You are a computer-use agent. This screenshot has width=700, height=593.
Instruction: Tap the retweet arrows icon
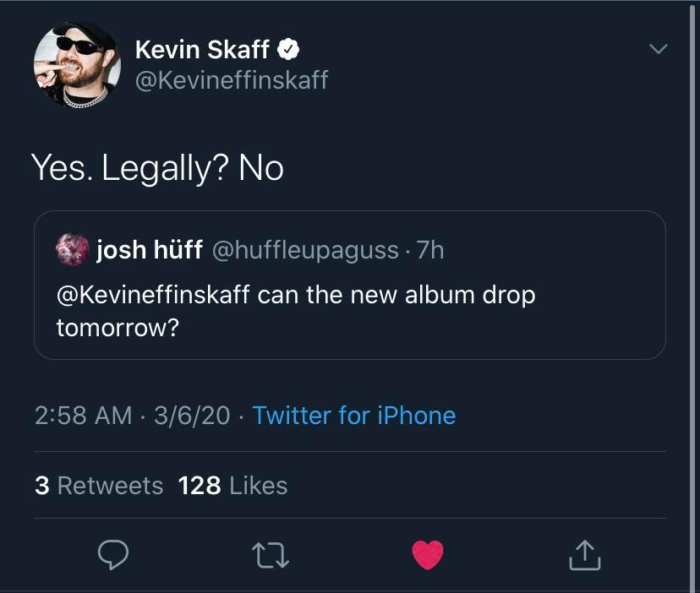click(271, 554)
